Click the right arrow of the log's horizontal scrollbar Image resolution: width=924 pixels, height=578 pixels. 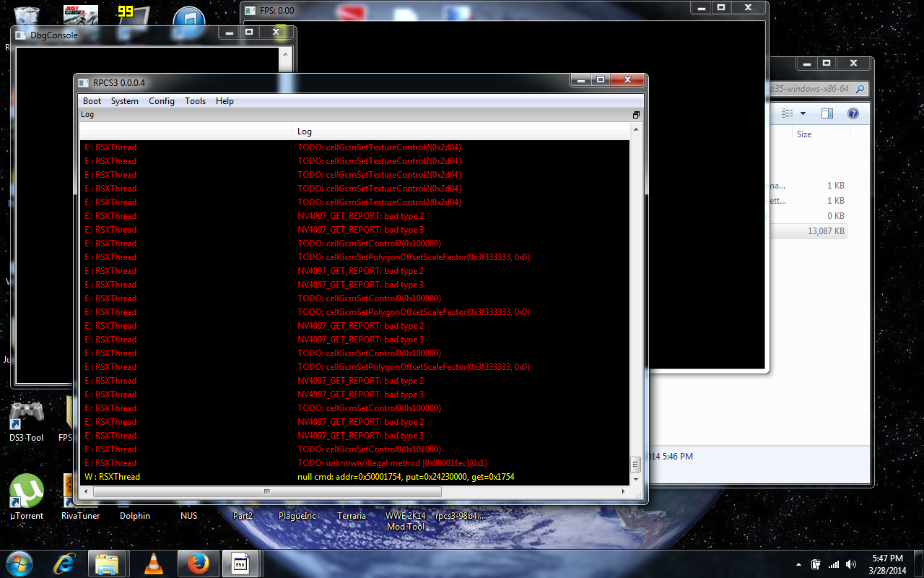[x=624, y=491]
